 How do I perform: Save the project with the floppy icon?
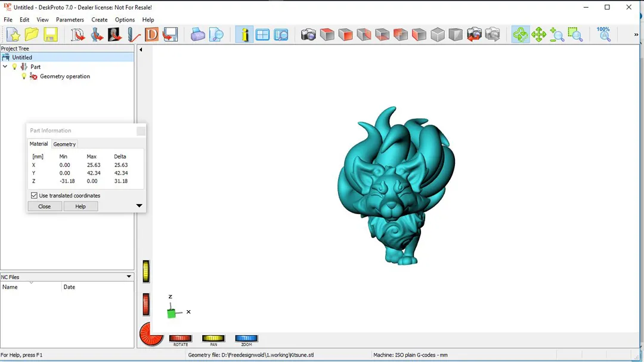(50, 35)
